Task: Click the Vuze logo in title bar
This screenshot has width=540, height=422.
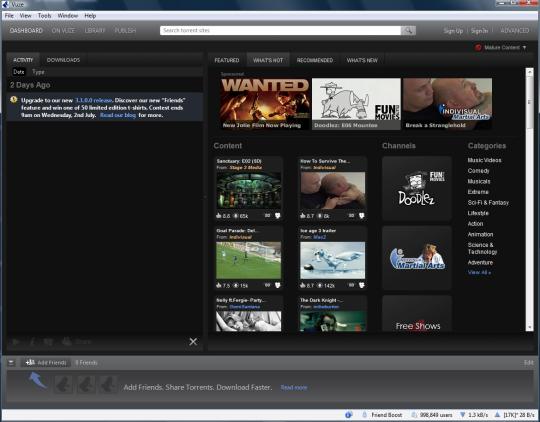Action: tap(6, 4)
